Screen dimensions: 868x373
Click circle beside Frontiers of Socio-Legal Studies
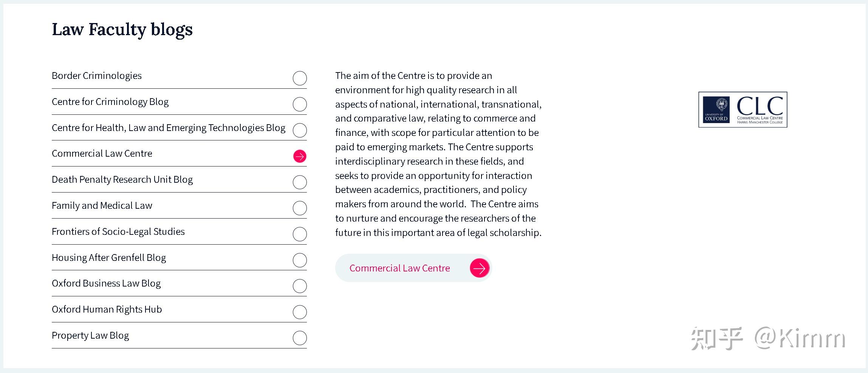tap(300, 234)
